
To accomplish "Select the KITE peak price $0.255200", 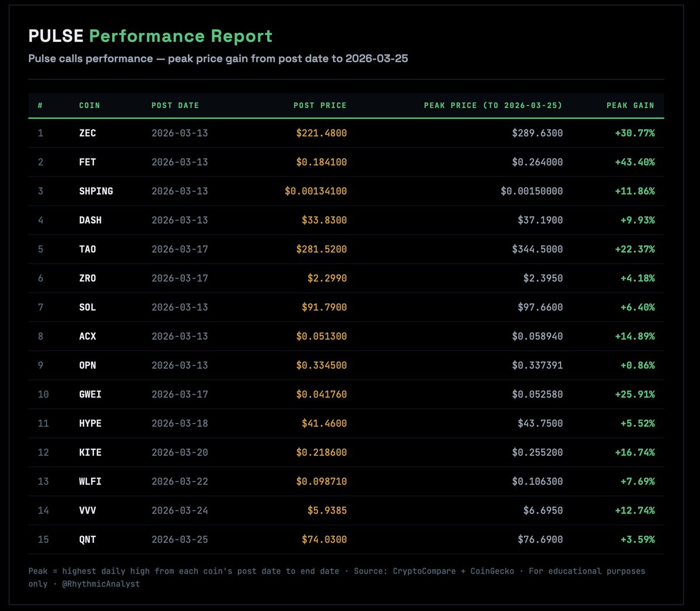I will [x=537, y=452].
